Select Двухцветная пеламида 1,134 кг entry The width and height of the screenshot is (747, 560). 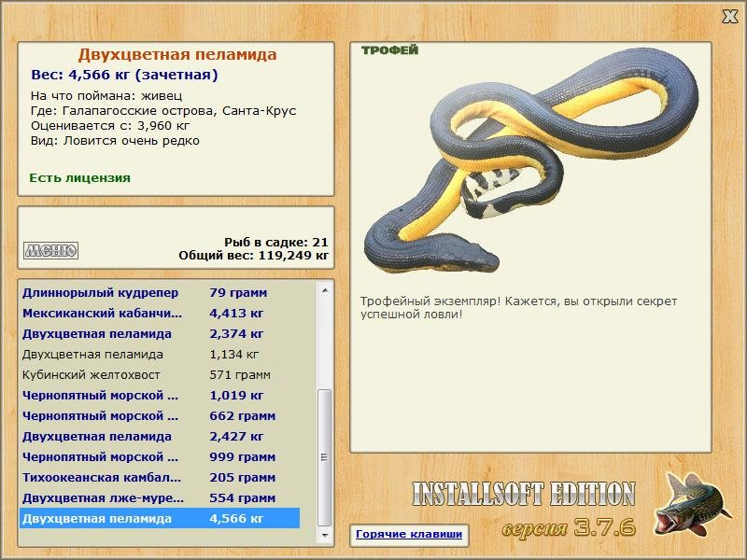pyautogui.click(x=160, y=355)
